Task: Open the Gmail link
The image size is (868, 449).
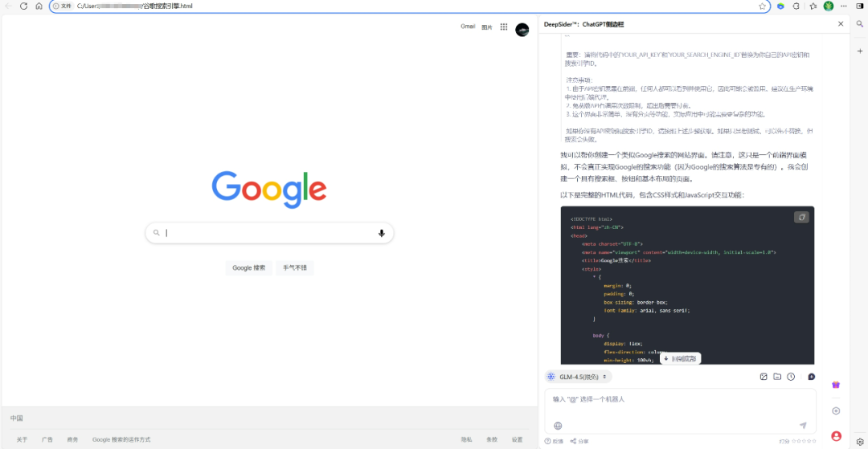Action: pyautogui.click(x=468, y=27)
